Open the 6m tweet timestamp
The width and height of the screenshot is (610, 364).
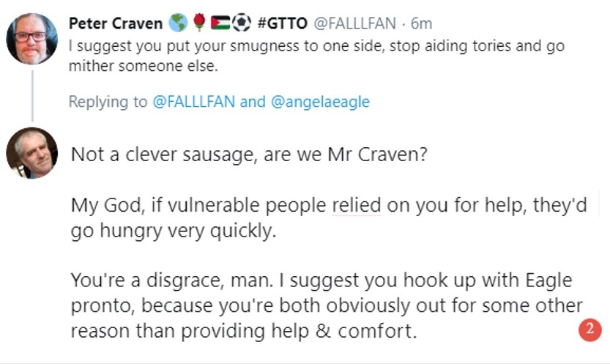422,23
